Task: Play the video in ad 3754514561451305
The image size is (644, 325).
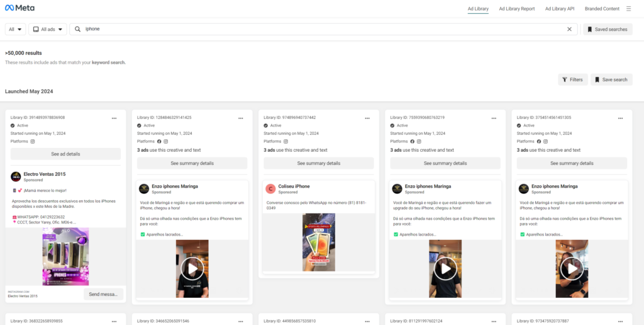Action: (572, 269)
